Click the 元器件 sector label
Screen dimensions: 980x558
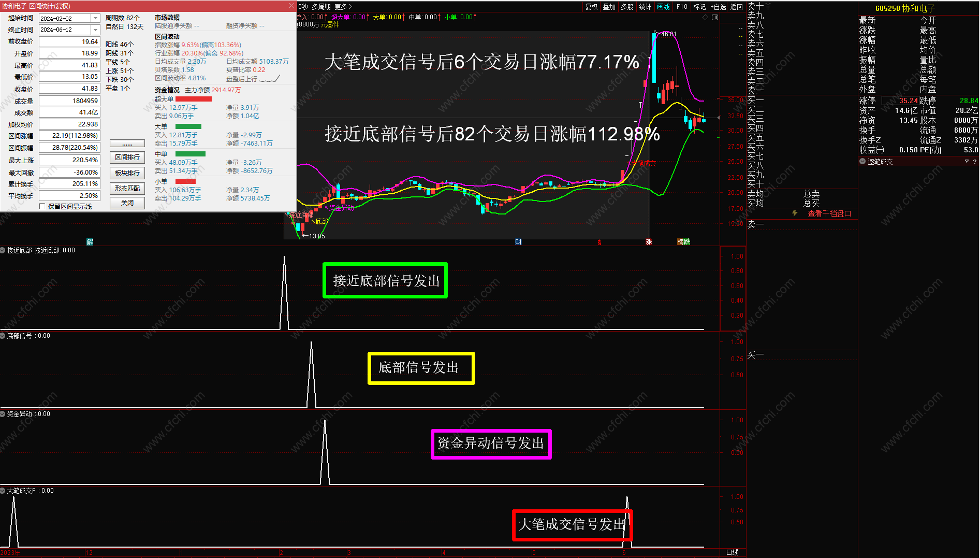[330, 24]
